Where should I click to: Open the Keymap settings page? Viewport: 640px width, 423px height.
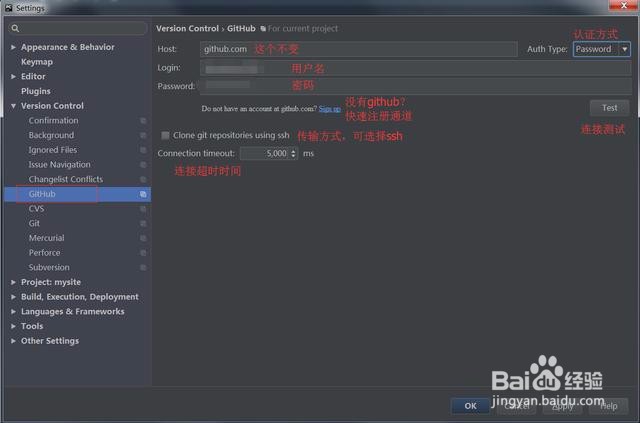37,62
